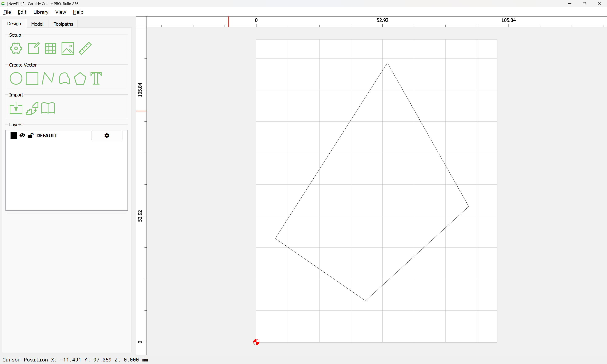
Task: Toggle the lock on the DEFAULT layer
Action: (30, 135)
